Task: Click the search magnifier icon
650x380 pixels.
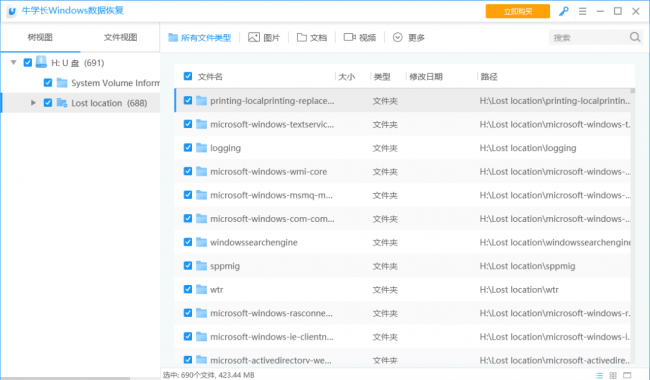Action: (635, 37)
